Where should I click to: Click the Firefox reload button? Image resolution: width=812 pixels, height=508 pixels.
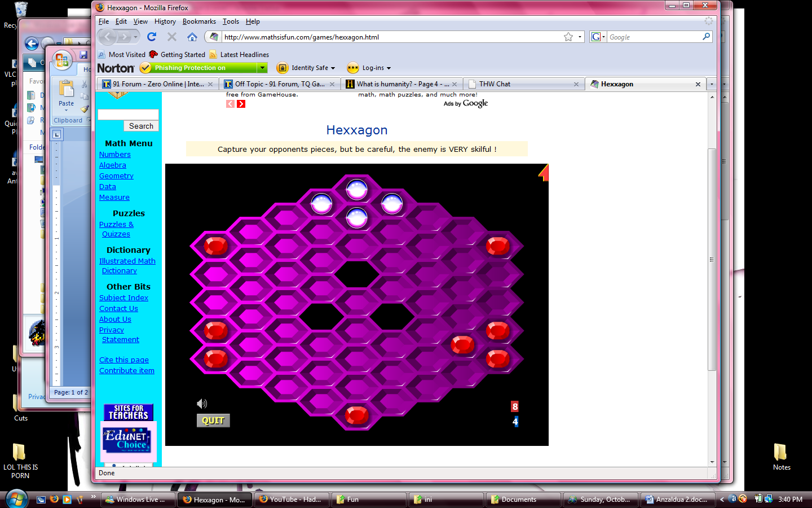[x=152, y=37]
